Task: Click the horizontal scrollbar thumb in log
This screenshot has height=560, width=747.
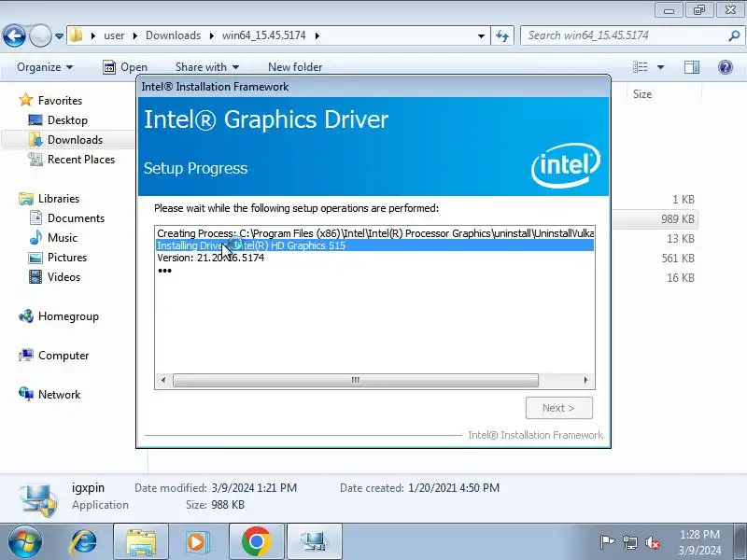Action: tap(356, 380)
